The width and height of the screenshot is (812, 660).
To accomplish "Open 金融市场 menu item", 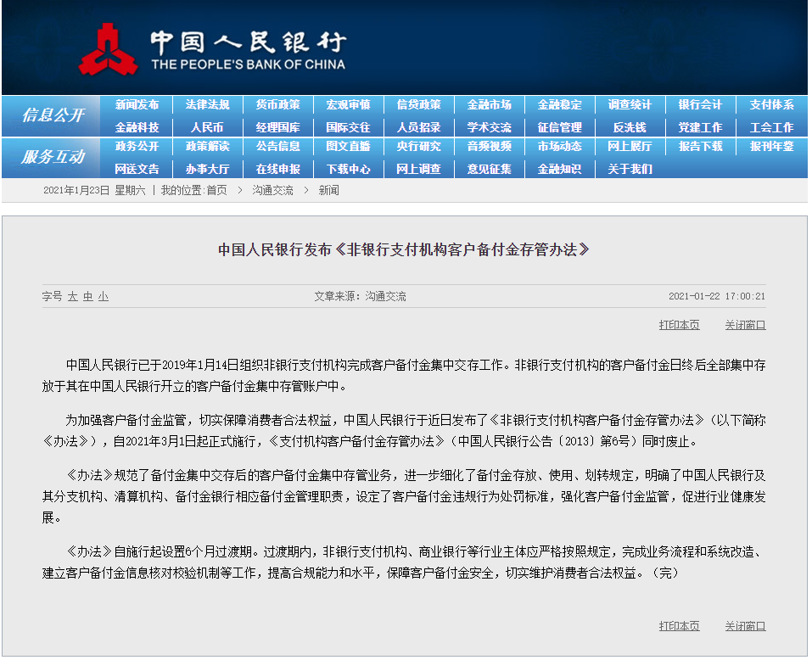I will pos(490,104).
